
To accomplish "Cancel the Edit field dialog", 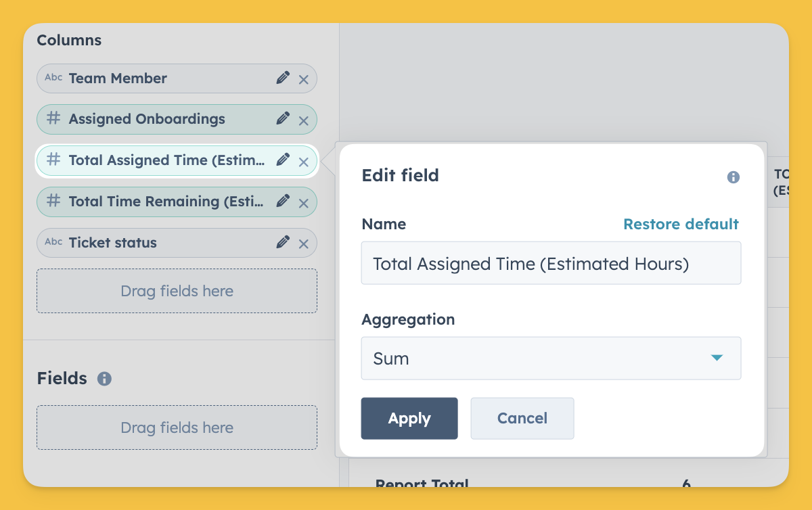I will [x=522, y=418].
